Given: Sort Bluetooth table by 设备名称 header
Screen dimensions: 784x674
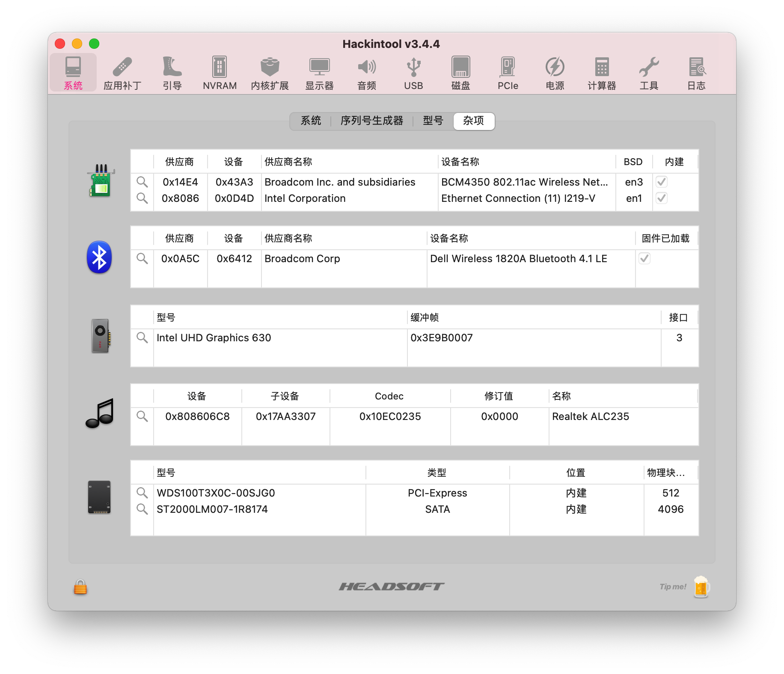Looking at the screenshot, I should (x=531, y=238).
